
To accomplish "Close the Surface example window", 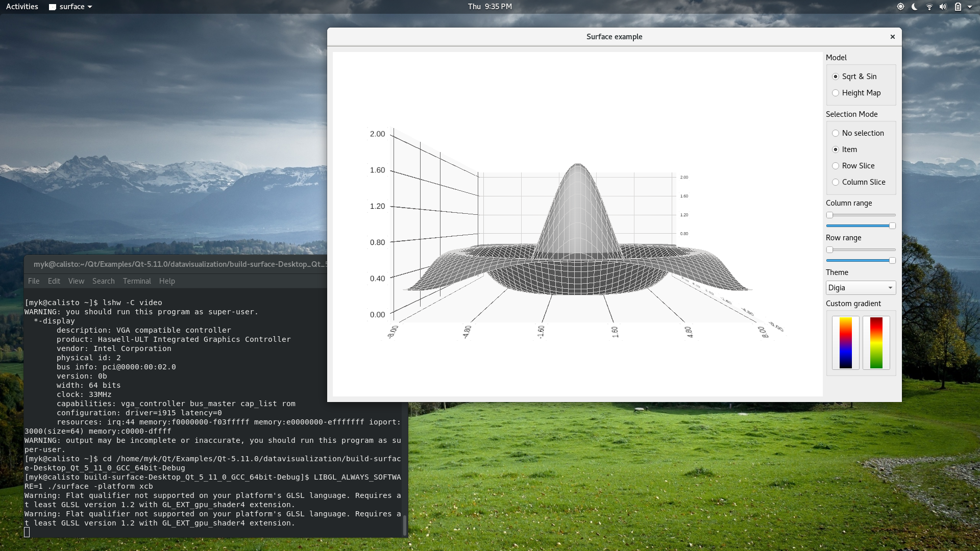I will point(892,37).
